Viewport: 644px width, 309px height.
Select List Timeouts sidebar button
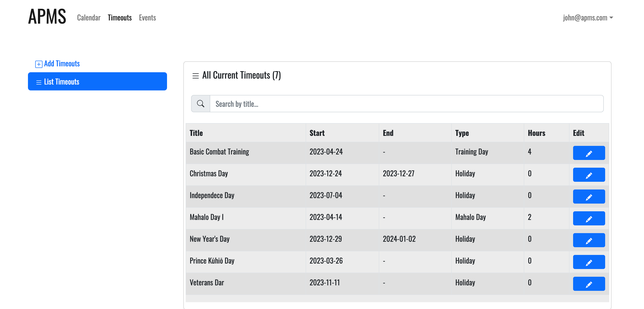(x=97, y=81)
